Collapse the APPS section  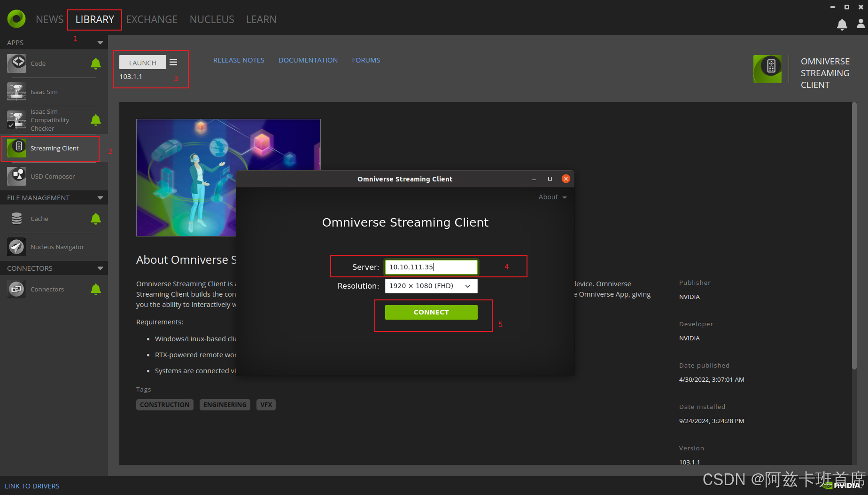[100, 43]
